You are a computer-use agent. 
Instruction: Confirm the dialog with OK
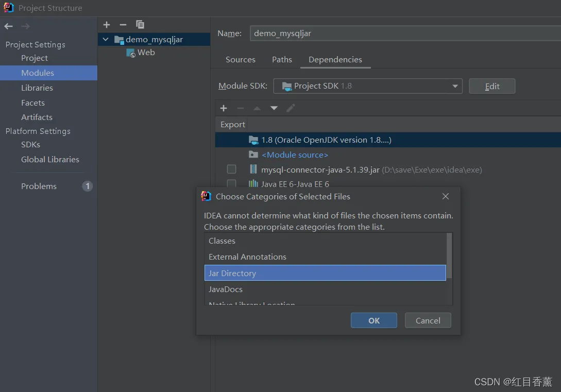374,320
